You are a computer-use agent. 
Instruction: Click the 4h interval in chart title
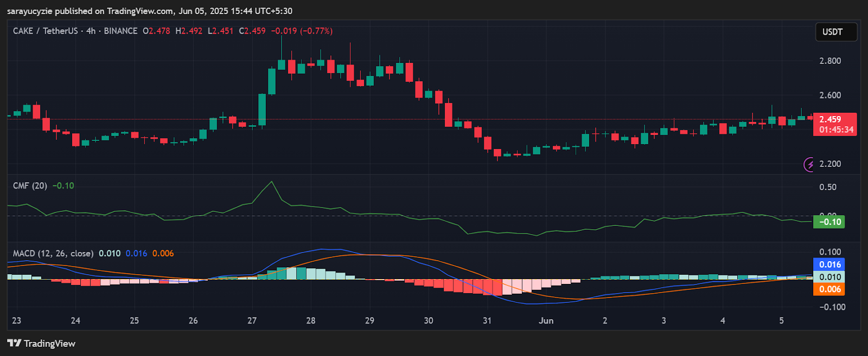pos(91,31)
